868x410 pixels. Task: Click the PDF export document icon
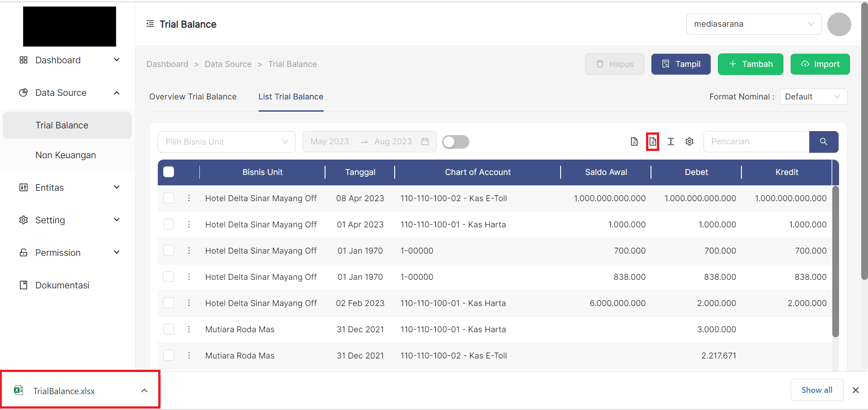(634, 142)
